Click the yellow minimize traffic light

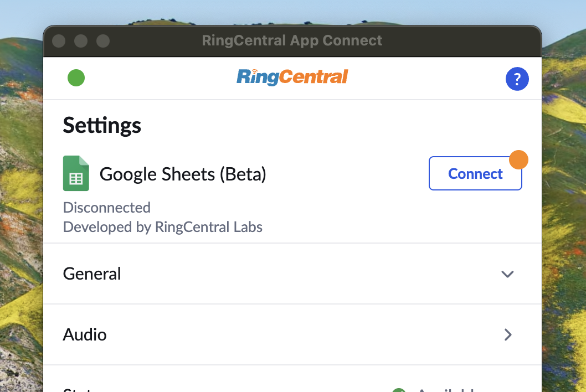point(81,40)
